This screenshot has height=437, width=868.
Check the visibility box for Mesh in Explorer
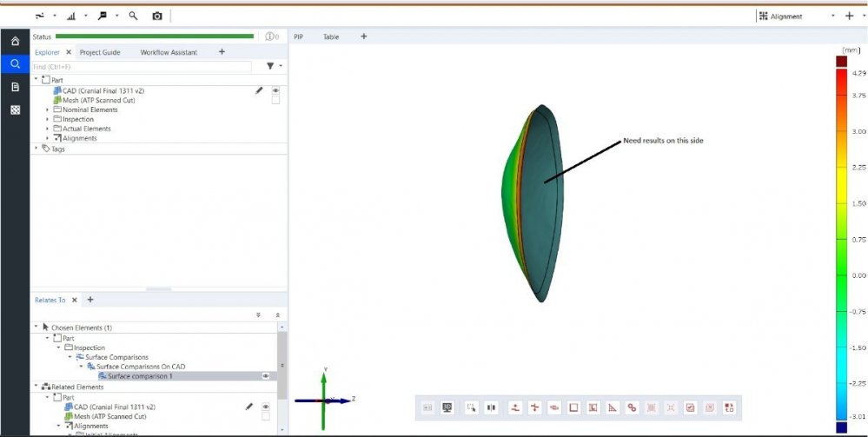coord(275,100)
